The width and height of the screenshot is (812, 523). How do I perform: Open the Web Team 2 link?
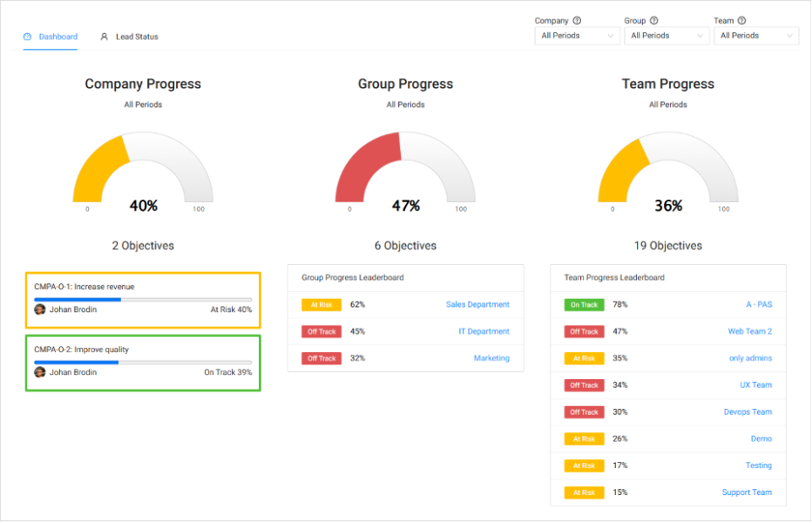[749, 332]
